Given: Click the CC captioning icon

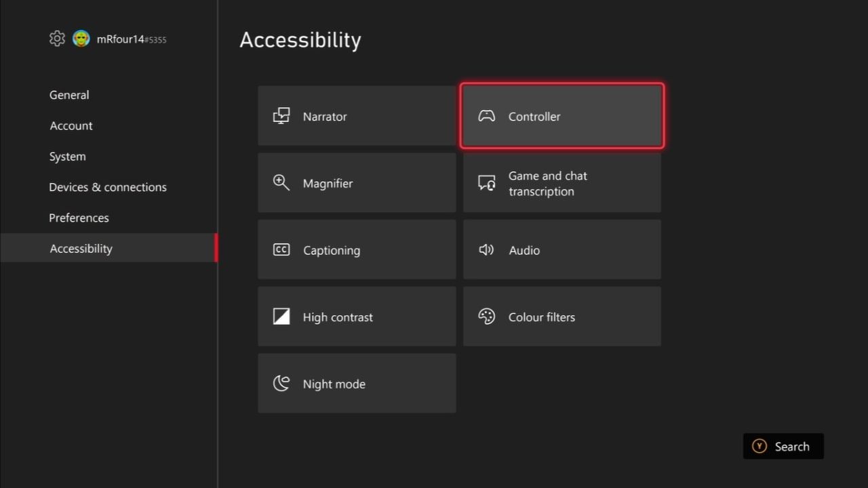Looking at the screenshot, I should 281,250.
